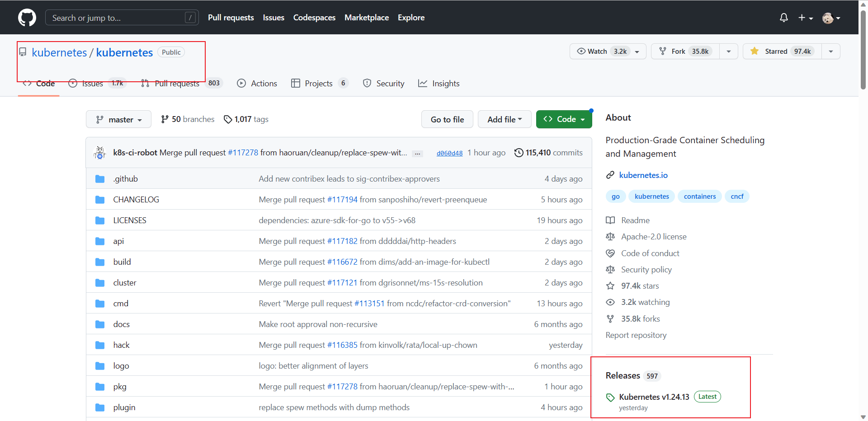Switch to the Security tab
The height and width of the screenshot is (421, 868).
click(x=384, y=84)
